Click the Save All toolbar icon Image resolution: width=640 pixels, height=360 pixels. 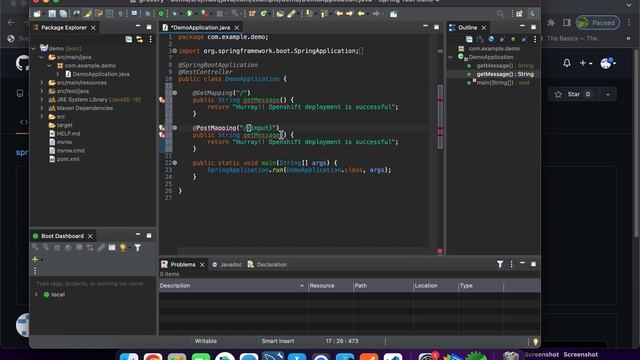tap(63, 14)
